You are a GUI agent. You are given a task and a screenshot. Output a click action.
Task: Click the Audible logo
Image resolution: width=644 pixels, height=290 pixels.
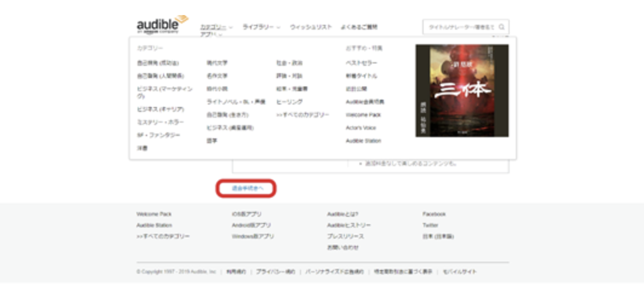tap(163, 25)
